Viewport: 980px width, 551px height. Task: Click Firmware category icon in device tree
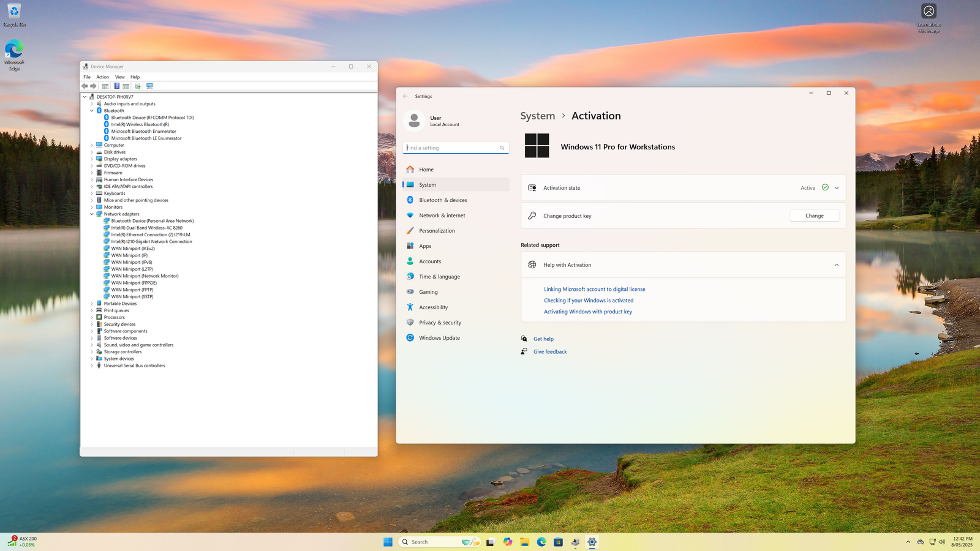click(99, 173)
